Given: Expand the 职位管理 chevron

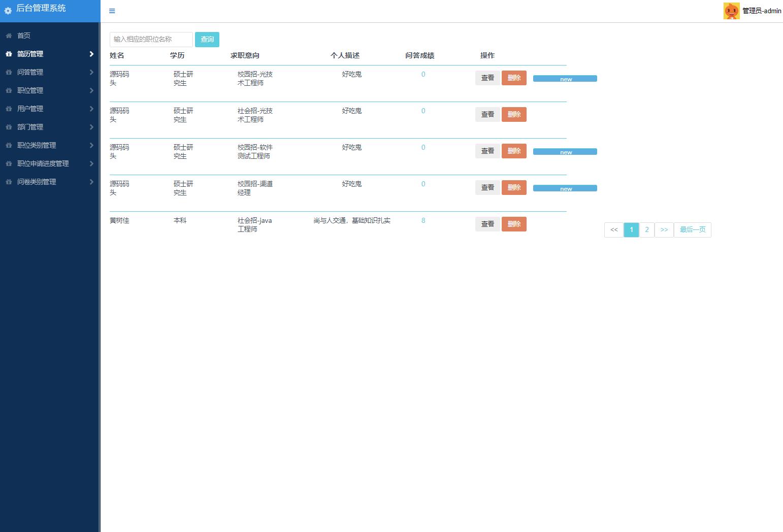Looking at the screenshot, I should pos(91,90).
